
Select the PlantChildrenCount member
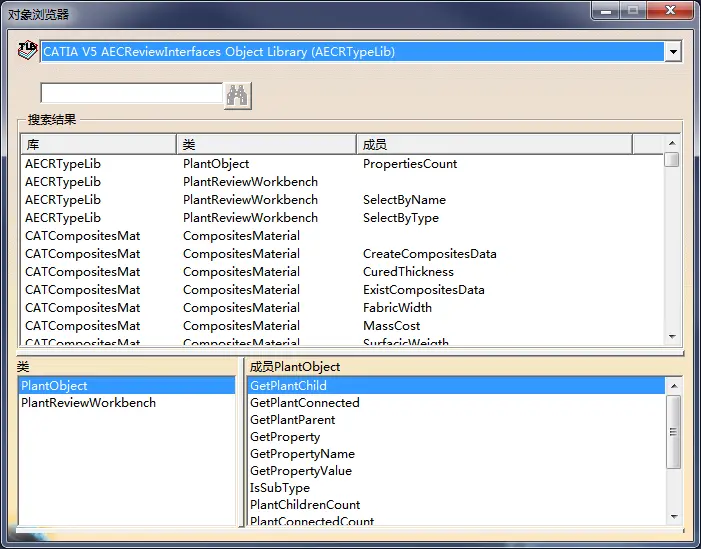coord(456,504)
